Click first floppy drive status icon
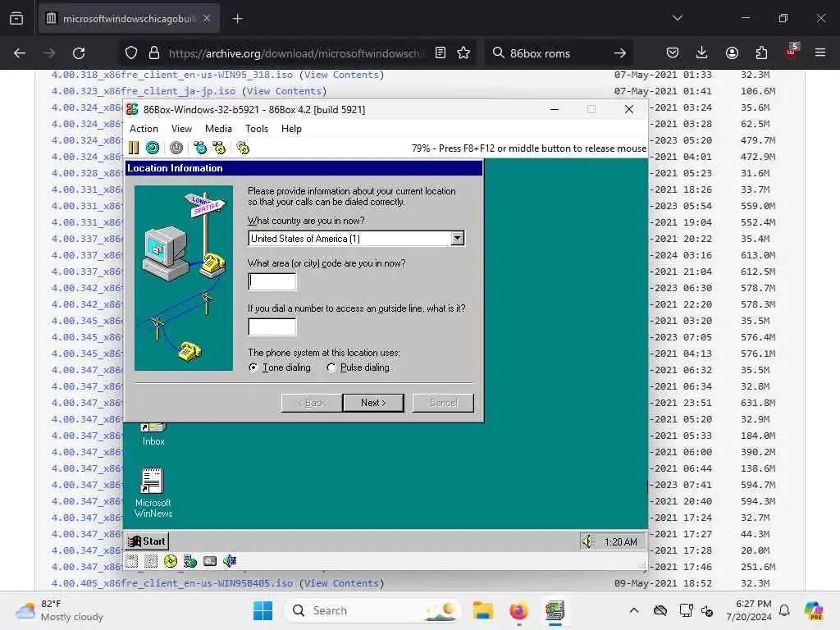Screen dimensions: 840x630 pyautogui.click(x=132, y=561)
